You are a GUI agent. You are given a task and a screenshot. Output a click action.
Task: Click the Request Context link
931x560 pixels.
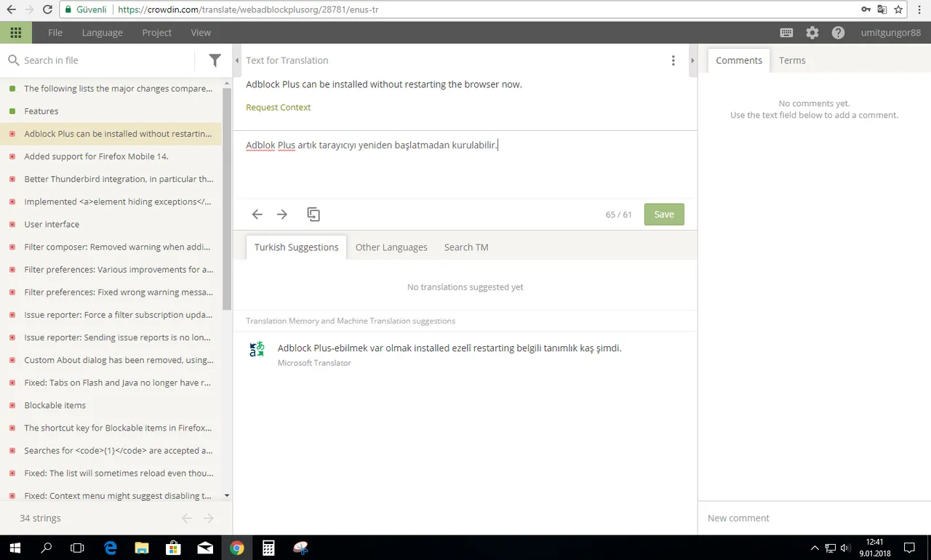click(278, 107)
